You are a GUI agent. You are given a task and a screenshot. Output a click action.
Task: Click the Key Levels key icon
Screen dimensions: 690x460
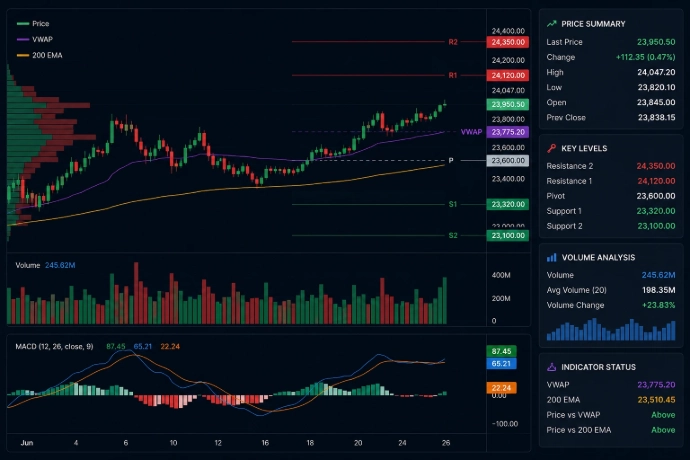(551, 148)
